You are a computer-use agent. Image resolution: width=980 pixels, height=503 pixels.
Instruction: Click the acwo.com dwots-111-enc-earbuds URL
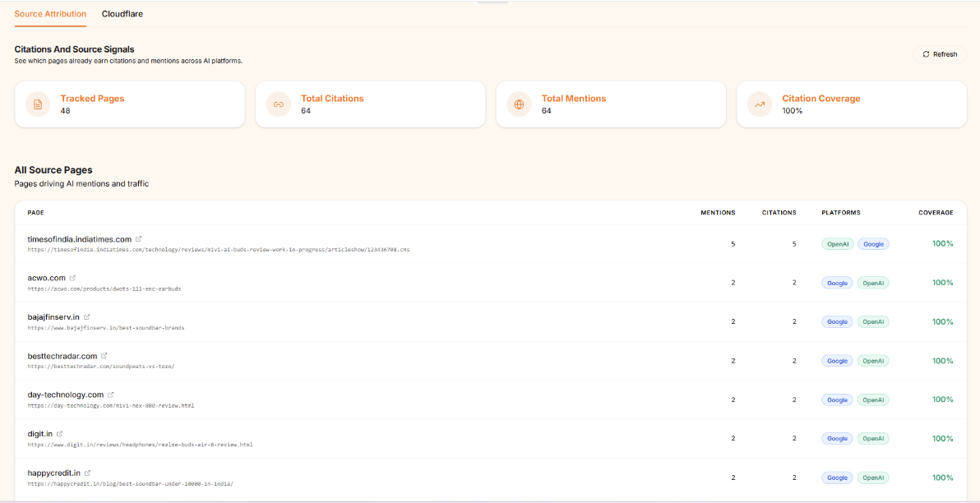(x=104, y=288)
